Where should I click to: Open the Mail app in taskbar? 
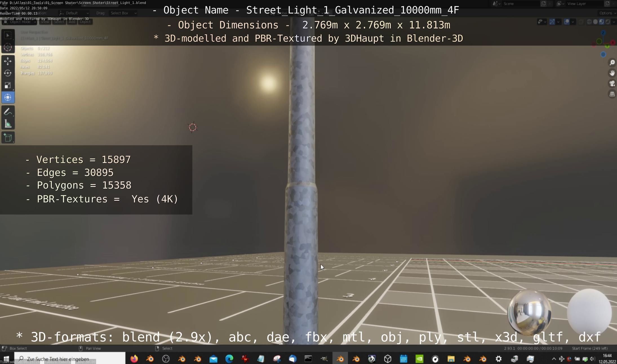coord(214,359)
